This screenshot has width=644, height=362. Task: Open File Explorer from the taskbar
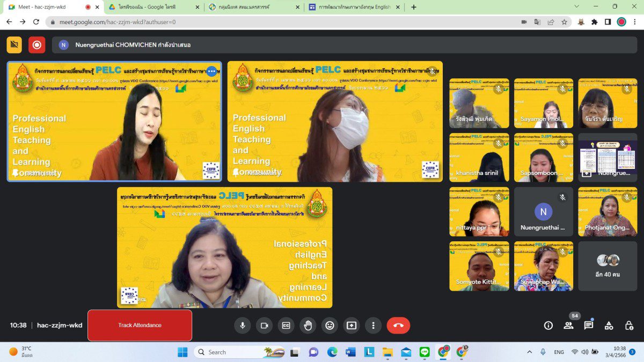pyautogui.click(x=387, y=352)
